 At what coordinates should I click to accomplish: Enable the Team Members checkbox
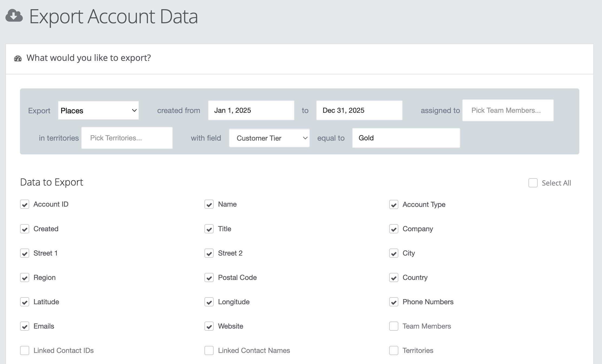click(394, 326)
